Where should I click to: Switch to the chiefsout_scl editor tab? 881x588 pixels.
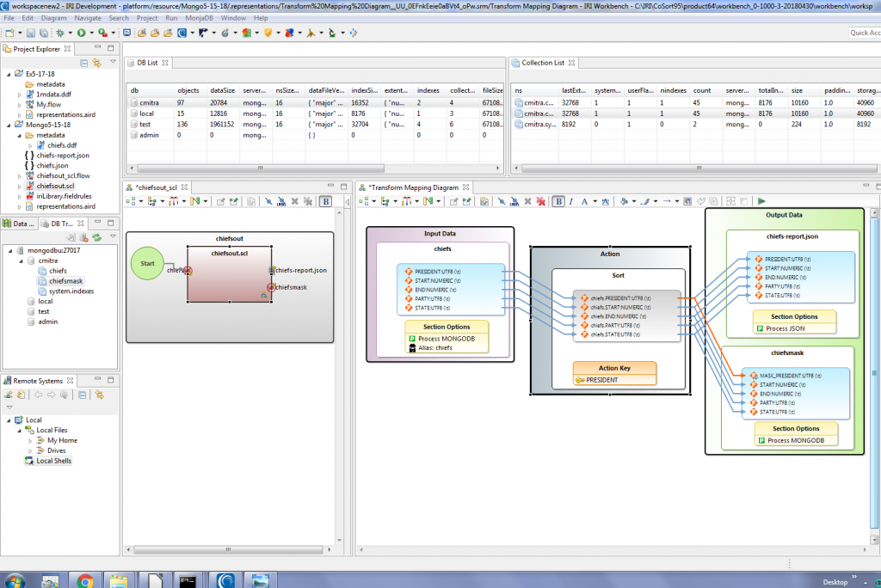coord(157,187)
